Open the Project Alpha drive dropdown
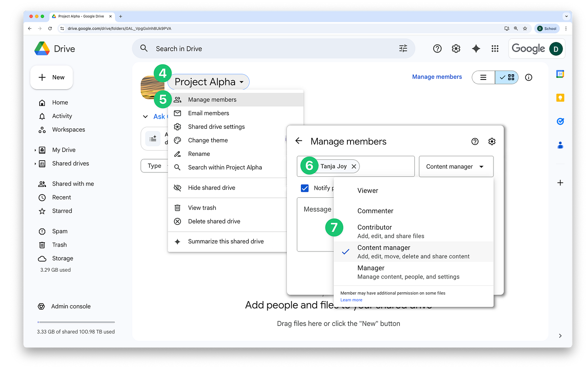 pos(209,82)
